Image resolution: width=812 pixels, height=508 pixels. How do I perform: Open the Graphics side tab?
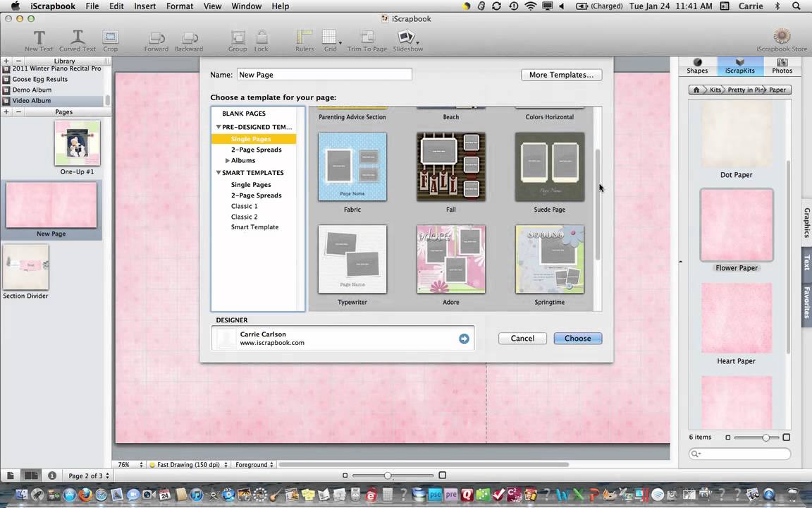(807, 222)
